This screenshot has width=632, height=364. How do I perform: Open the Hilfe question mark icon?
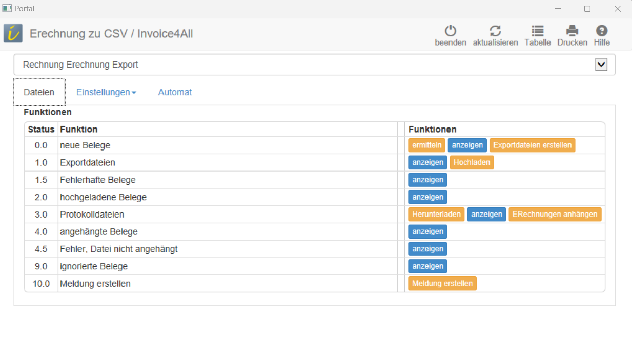[x=601, y=31]
